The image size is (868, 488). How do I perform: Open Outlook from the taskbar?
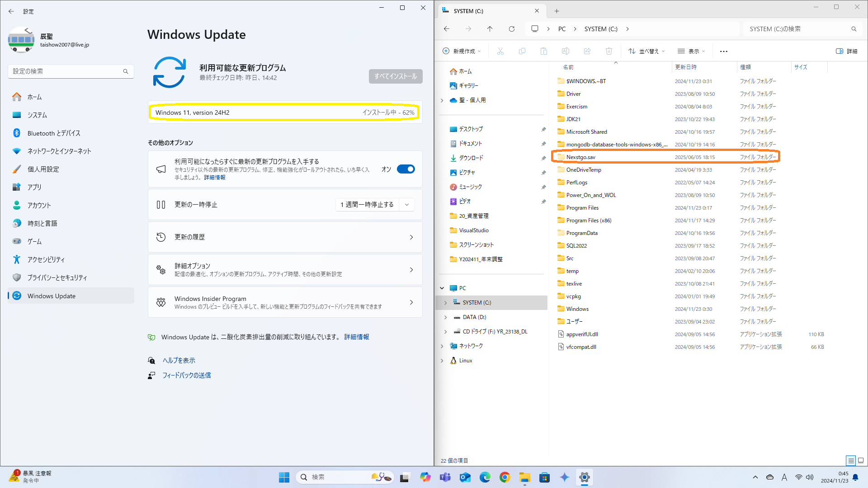[465, 477]
